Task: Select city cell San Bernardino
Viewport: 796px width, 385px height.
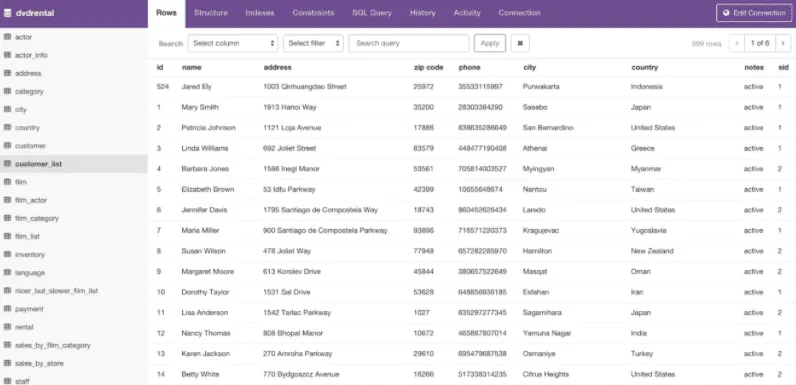Action: [x=548, y=128]
